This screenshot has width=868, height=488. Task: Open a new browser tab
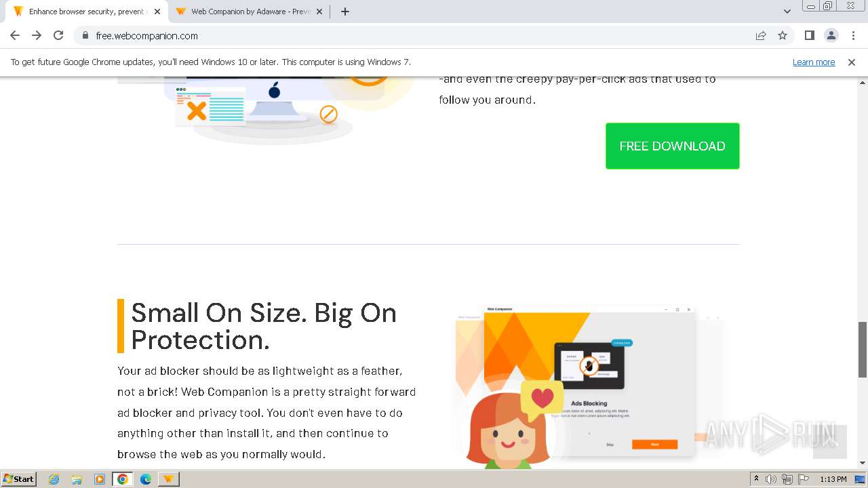(x=344, y=12)
